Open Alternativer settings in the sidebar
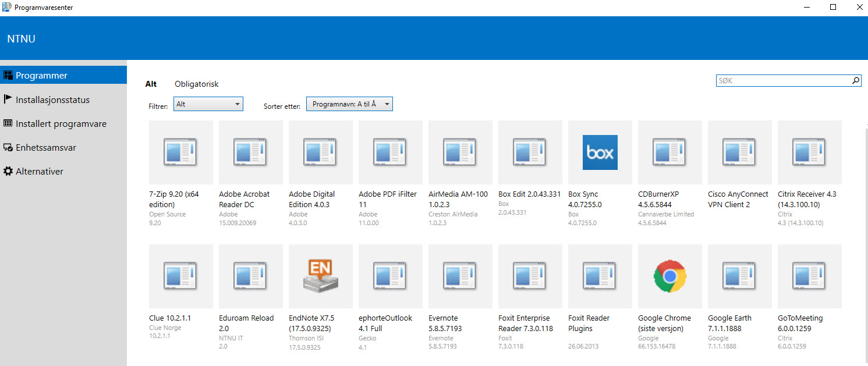Viewport: 868px width, 366px height. pos(63,171)
